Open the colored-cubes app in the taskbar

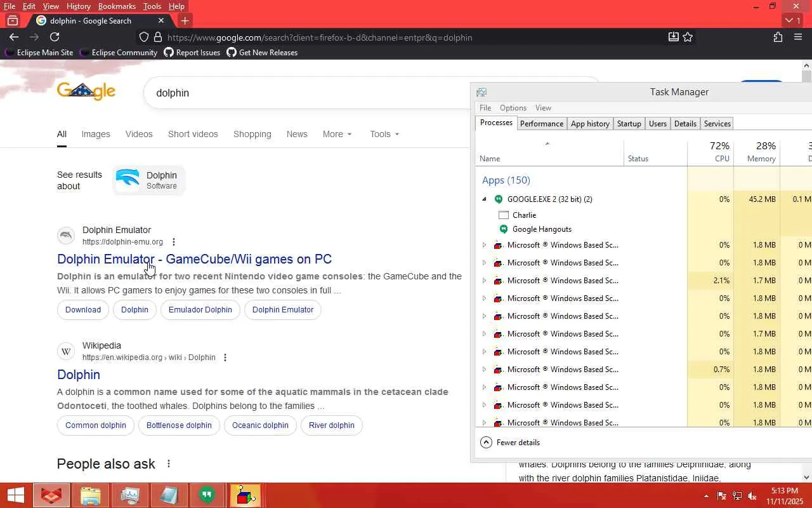point(244,495)
